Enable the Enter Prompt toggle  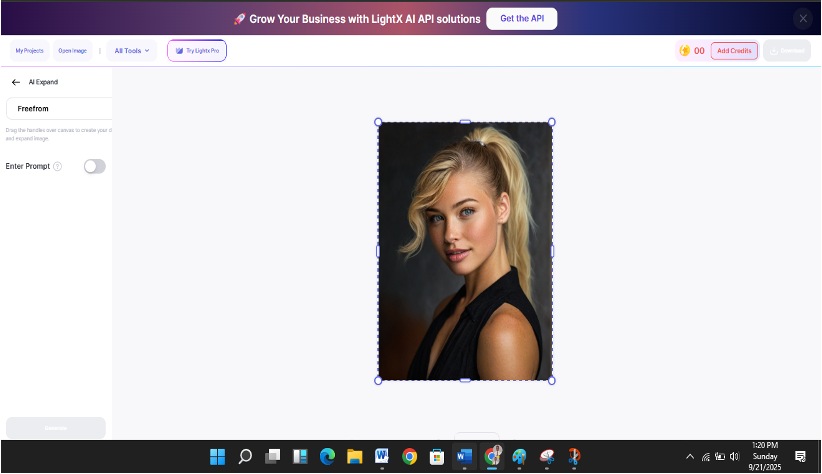click(x=94, y=167)
